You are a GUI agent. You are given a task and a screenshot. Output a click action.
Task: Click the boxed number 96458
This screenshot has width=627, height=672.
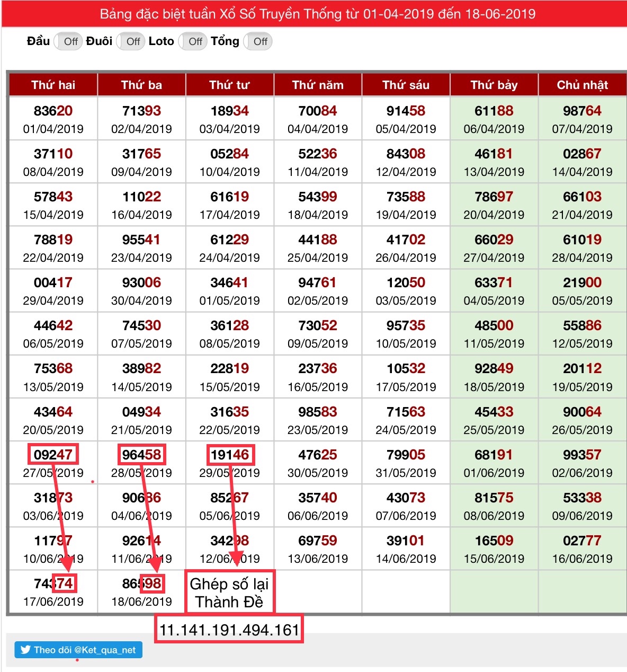(141, 455)
